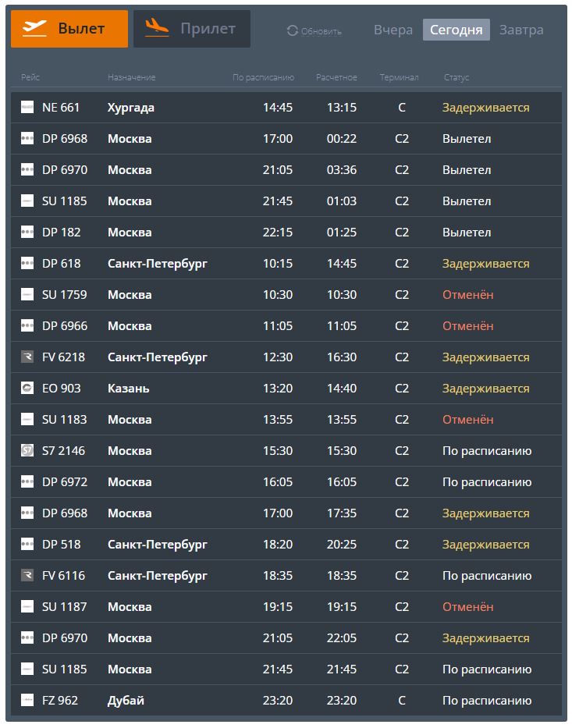Switch to the Вылет departures tab
572x728 pixels.
tap(69, 29)
